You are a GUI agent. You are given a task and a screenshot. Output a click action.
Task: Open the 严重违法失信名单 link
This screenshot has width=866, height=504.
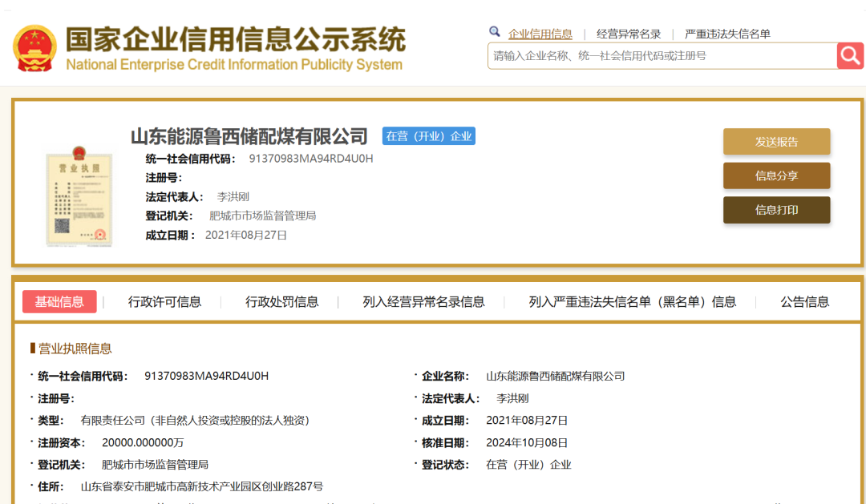click(x=727, y=34)
